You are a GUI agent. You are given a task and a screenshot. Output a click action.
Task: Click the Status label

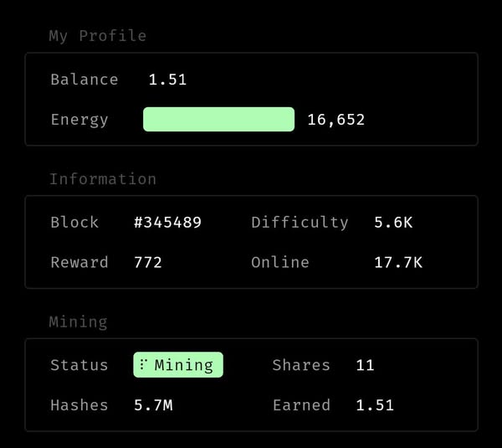[x=79, y=365]
